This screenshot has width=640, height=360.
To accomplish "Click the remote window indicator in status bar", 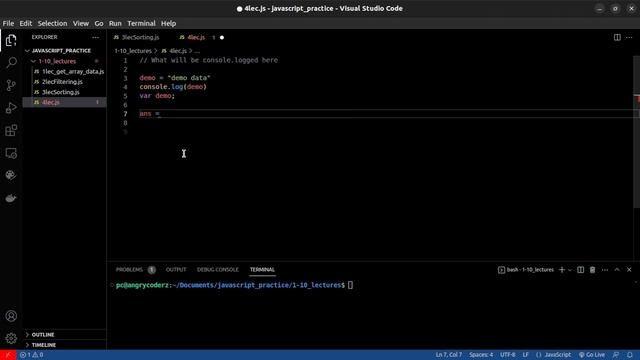I will (x=8, y=355).
